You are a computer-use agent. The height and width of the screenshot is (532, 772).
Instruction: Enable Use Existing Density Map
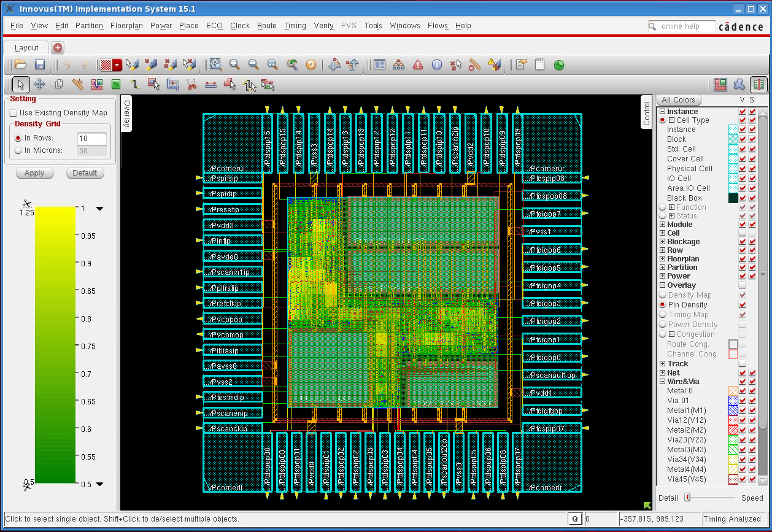(x=13, y=113)
